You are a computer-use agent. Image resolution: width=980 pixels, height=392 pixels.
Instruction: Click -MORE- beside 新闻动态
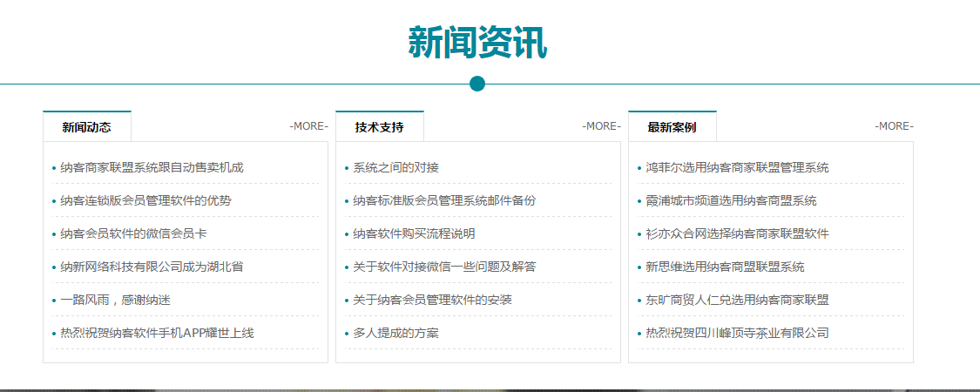[308, 126]
